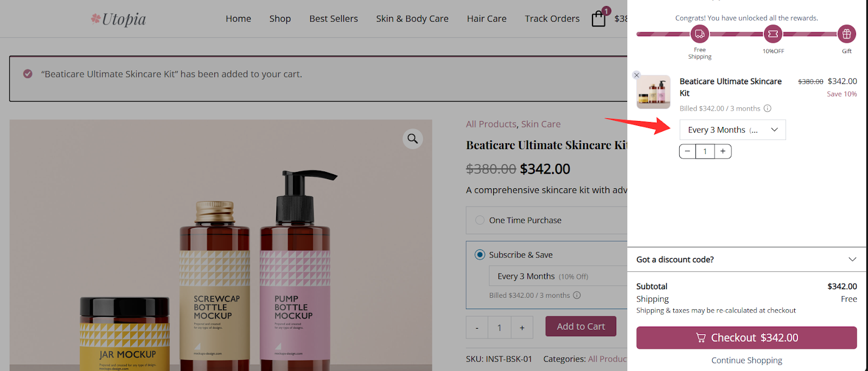Increase cart item quantity with plus stepper

[723, 151]
